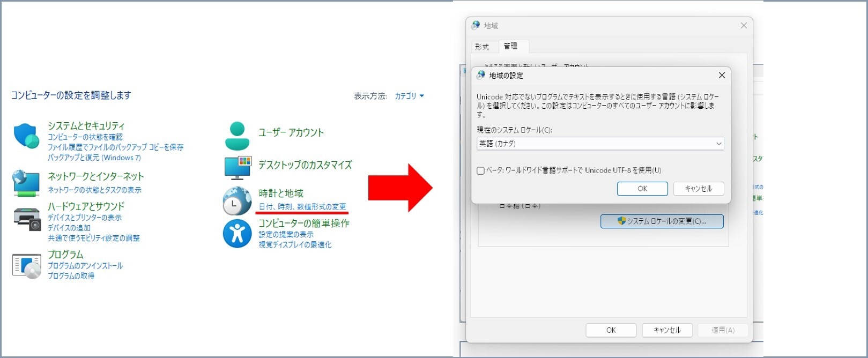Viewport: 868px width, 358px height.
Task: Open コンピューターの状態を確認 link
Action: point(85,137)
